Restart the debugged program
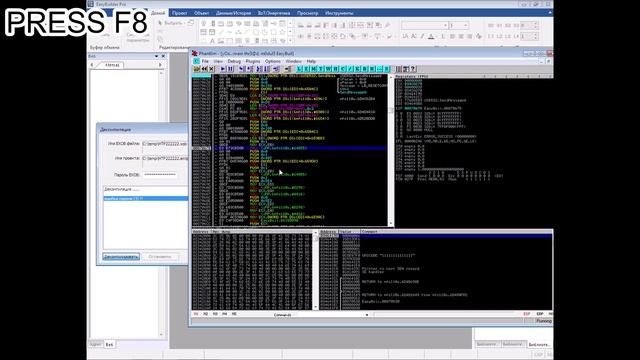The image size is (640, 360). 204,69
